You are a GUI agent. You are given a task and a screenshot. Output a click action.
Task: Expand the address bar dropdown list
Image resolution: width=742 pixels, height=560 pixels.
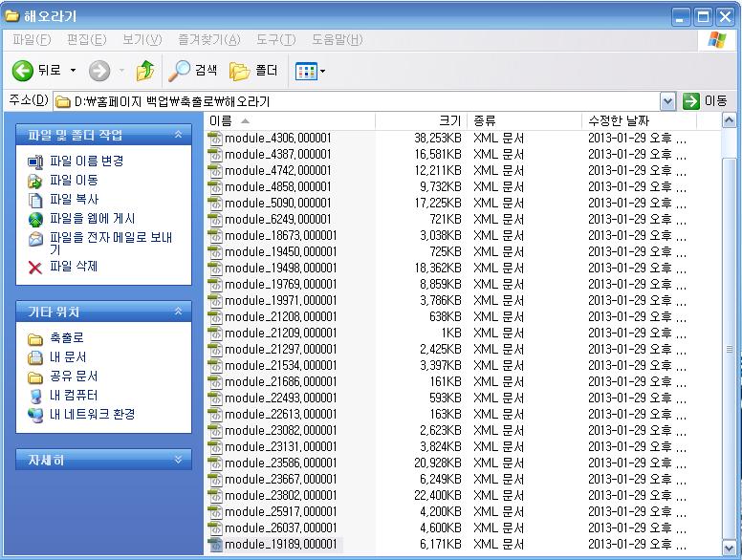(x=667, y=101)
